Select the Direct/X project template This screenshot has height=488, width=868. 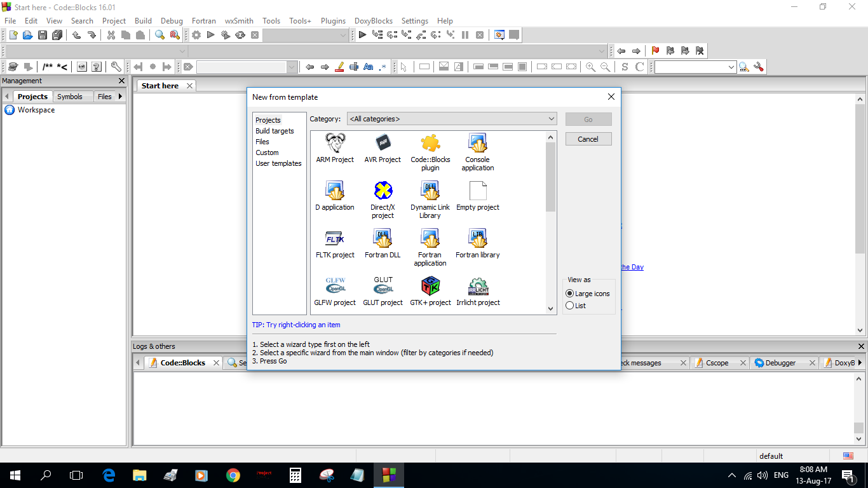coord(383,200)
